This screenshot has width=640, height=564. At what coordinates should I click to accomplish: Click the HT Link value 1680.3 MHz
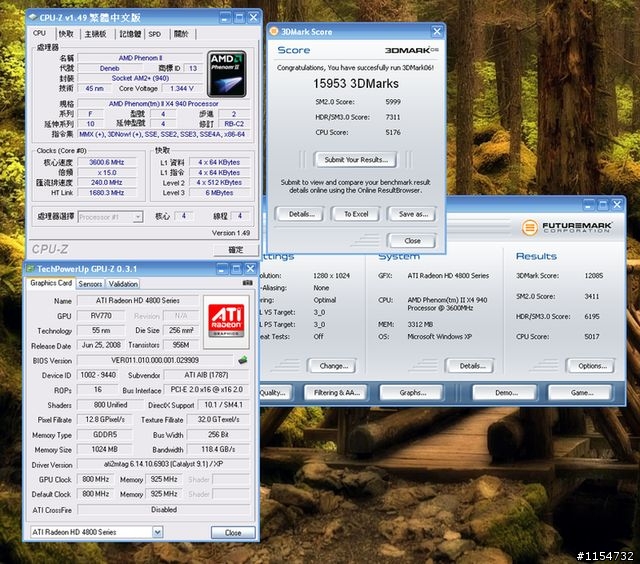(x=107, y=193)
